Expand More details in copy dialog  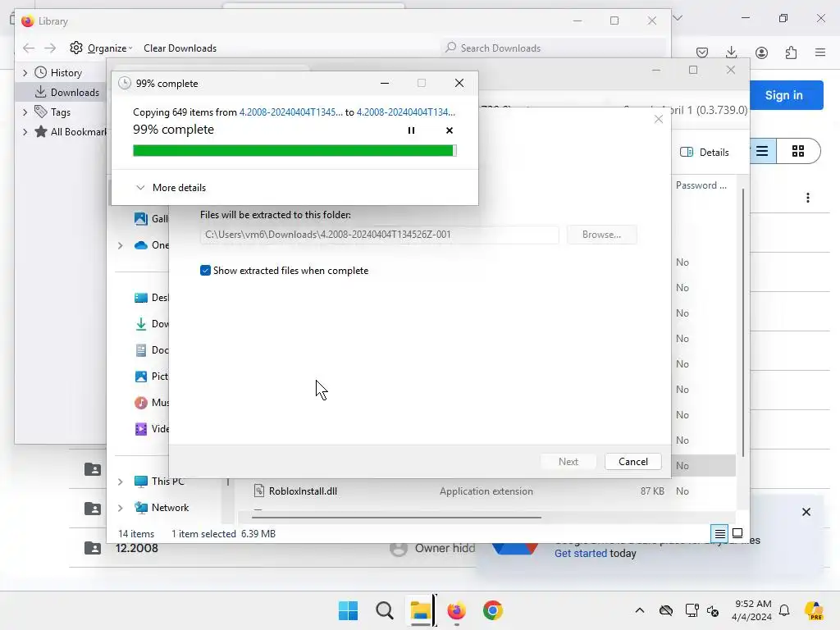171,188
